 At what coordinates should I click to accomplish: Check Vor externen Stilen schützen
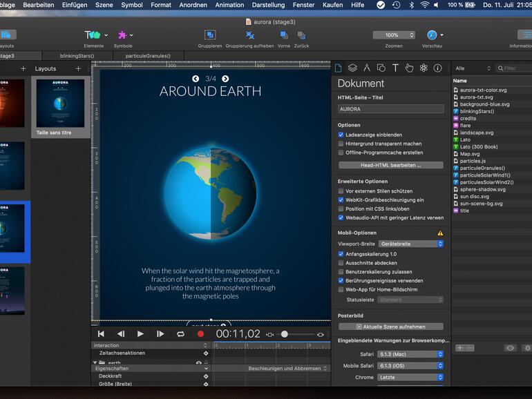341,191
